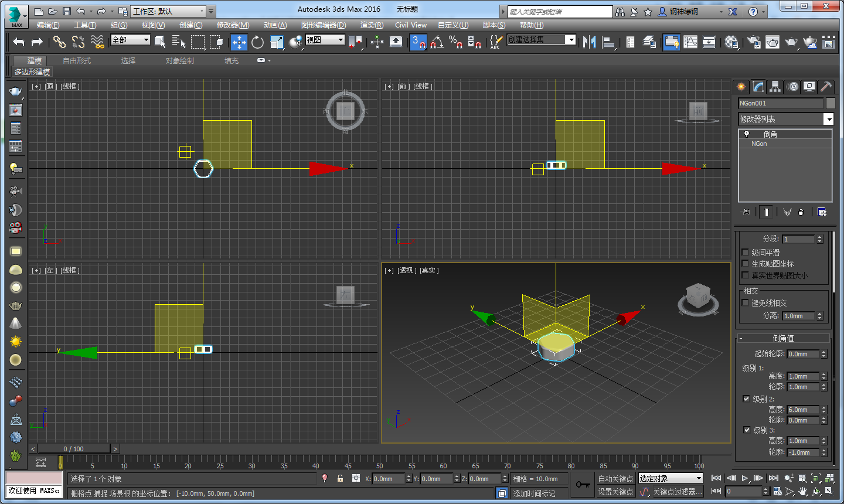Toggle the Percent Snap button
Screen dimensions: 844x504
pos(455,42)
